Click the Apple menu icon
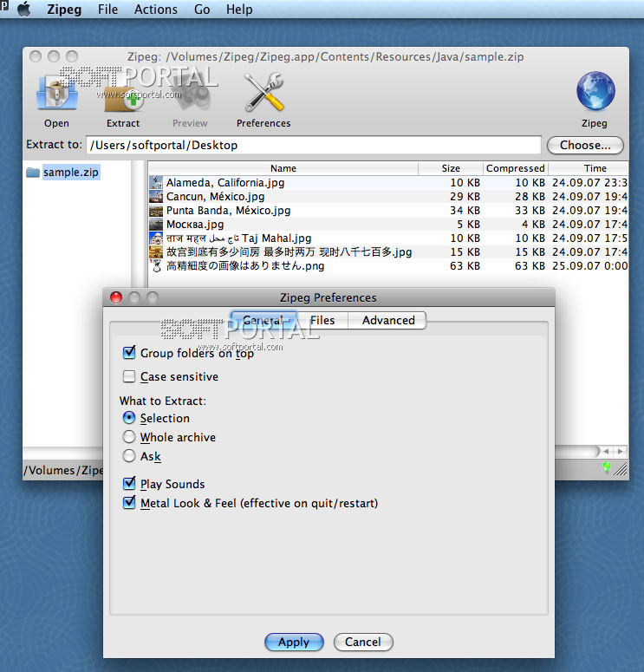 (x=24, y=9)
